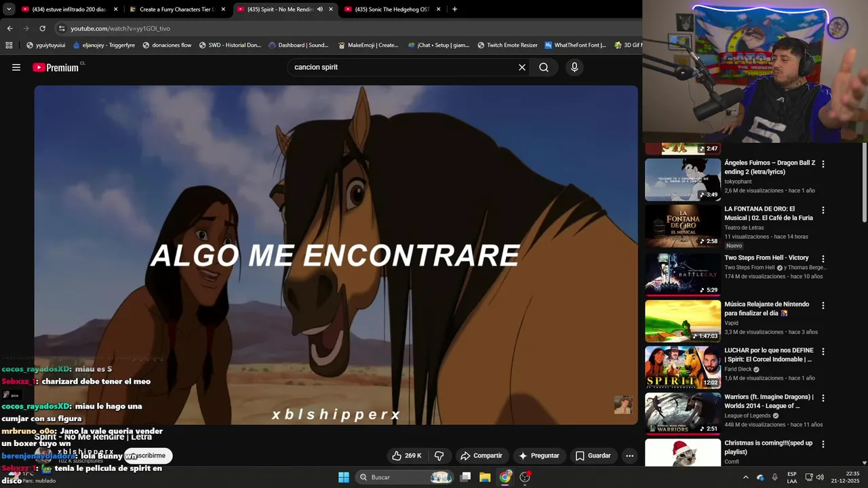
Task: Open Spirit El Corcel Indomable thumbnail
Action: coord(683,367)
